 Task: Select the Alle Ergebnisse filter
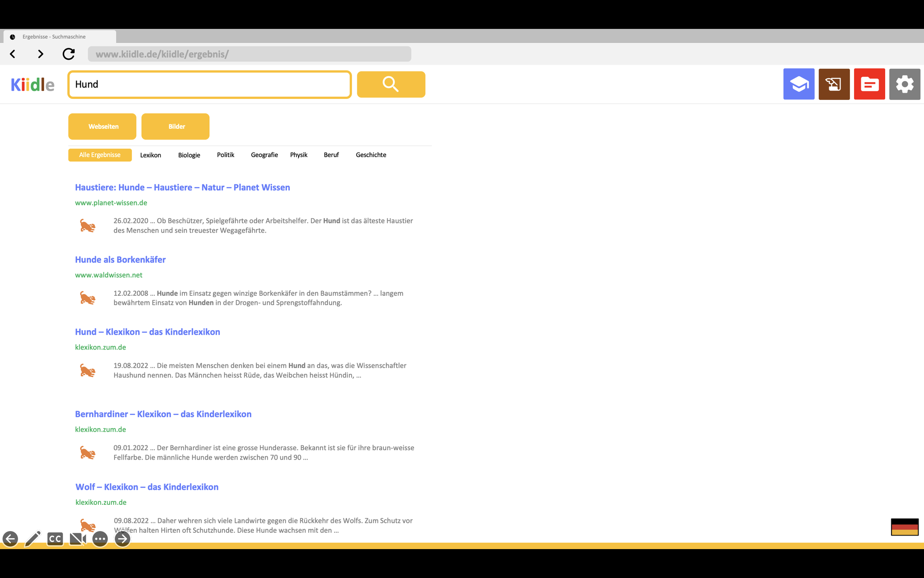[x=100, y=155]
